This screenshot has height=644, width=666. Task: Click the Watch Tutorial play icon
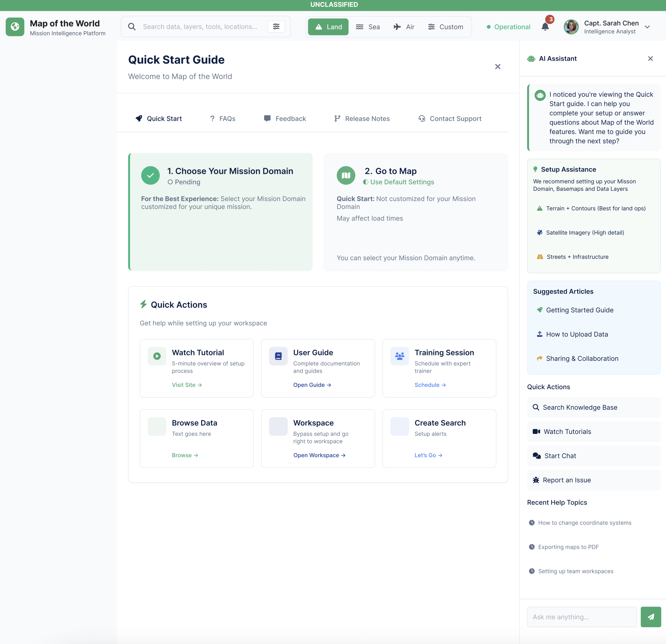[157, 356]
